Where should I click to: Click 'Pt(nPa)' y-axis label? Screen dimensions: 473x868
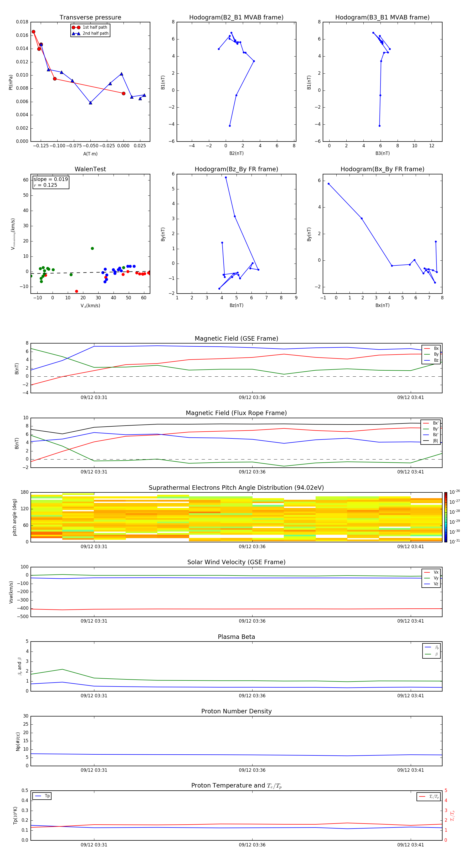(x=11, y=82)
